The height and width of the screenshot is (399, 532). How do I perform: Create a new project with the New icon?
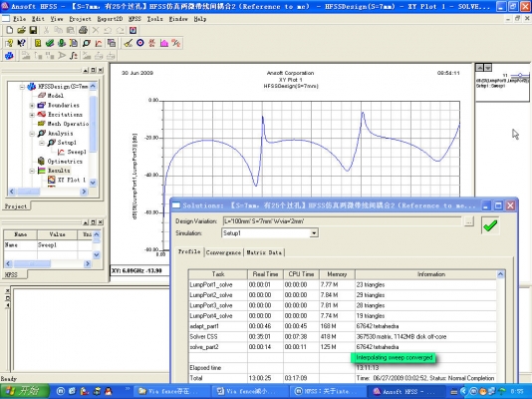click(10, 30)
